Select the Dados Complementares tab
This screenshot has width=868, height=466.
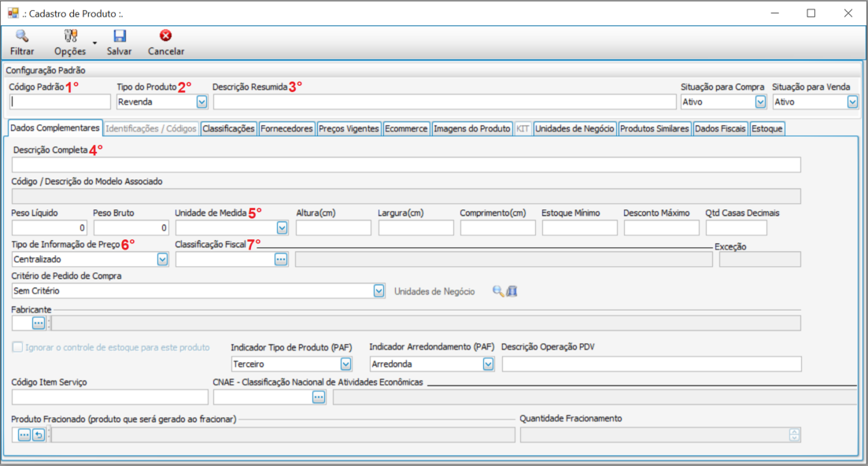coord(55,128)
